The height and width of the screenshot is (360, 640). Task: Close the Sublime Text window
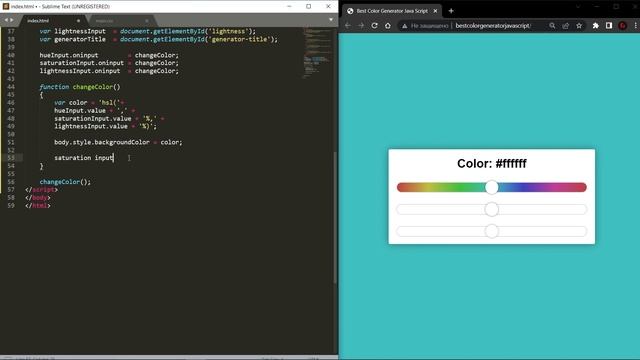pos(328,6)
